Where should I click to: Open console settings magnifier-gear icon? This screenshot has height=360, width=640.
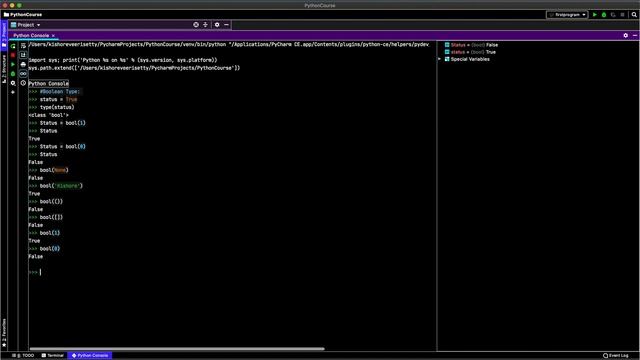pyautogui.click(x=13, y=83)
